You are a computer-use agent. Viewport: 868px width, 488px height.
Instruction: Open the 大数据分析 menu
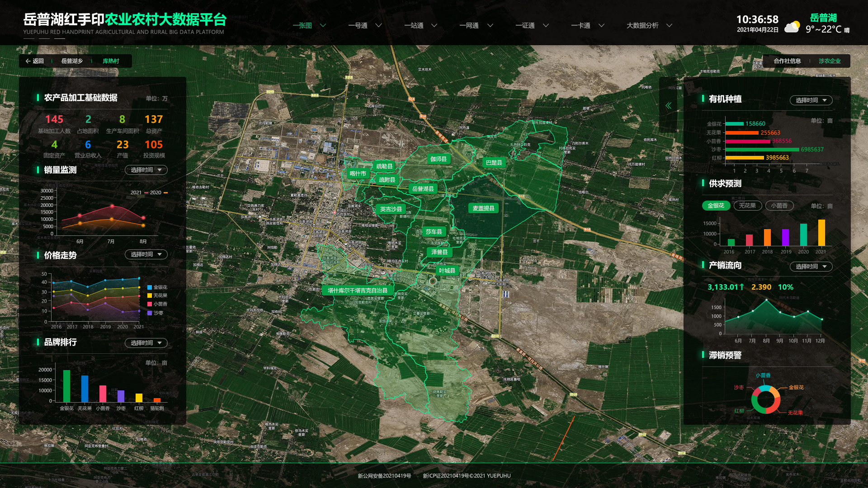pos(642,26)
